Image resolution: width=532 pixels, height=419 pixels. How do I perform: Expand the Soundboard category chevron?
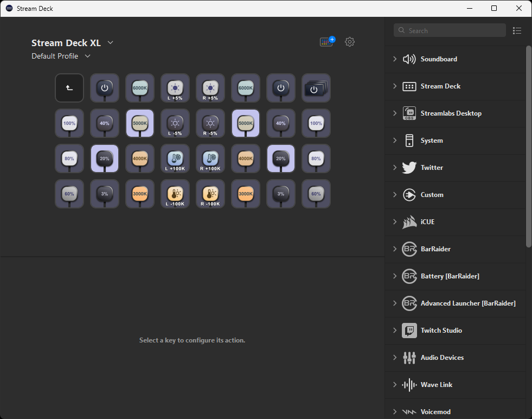click(x=395, y=59)
